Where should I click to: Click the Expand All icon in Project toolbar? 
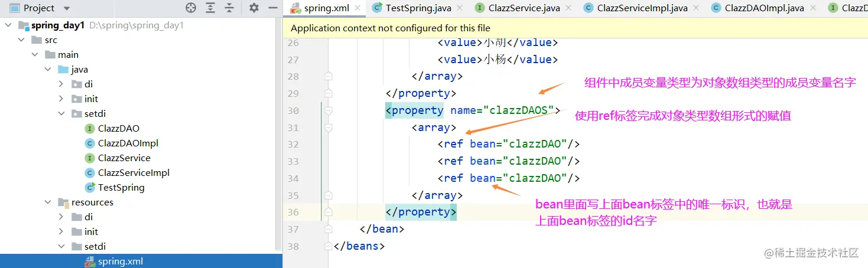pyautogui.click(x=210, y=8)
